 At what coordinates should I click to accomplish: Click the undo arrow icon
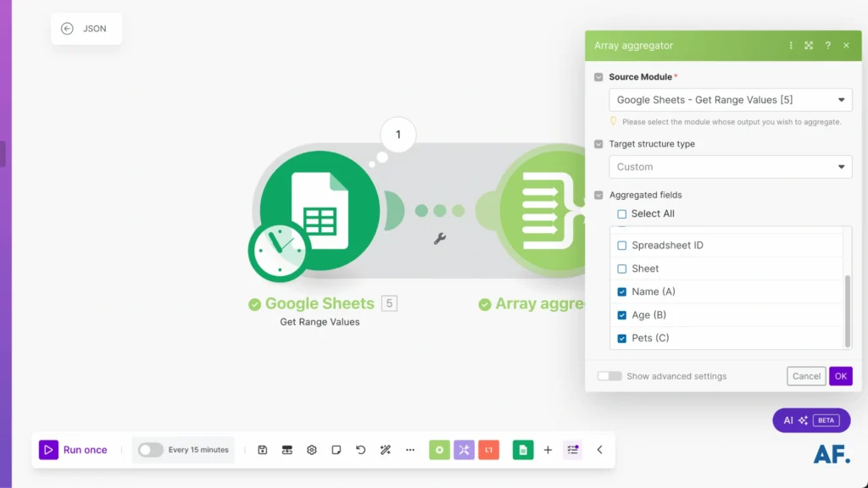361,450
